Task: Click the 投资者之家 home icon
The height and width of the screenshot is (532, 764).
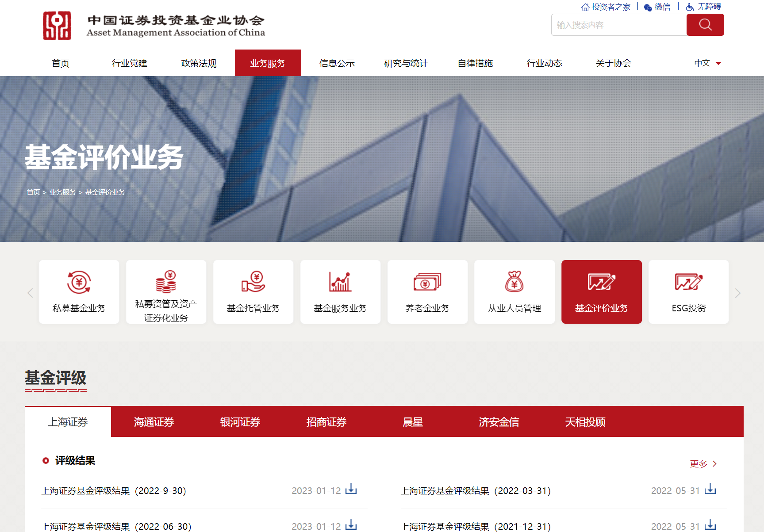Action: (x=585, y=7)
